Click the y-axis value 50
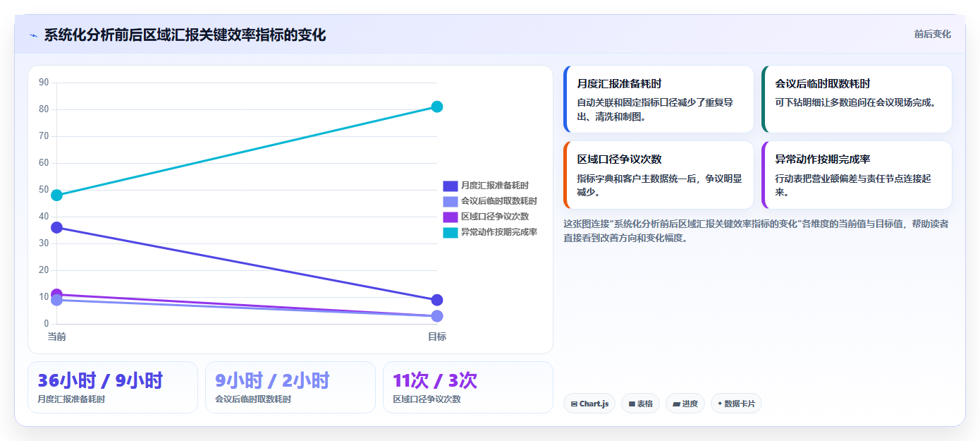The width and height of the screenshot is (980, 441). click(x=44, y=190)
